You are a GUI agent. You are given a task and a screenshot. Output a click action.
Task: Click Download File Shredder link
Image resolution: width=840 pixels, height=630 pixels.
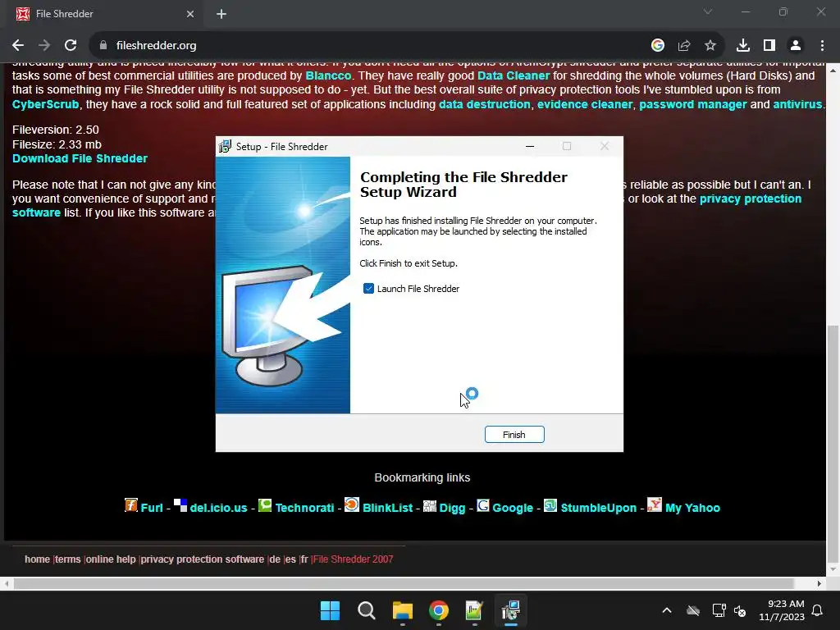pyautogui.click(x=80, y=158)
